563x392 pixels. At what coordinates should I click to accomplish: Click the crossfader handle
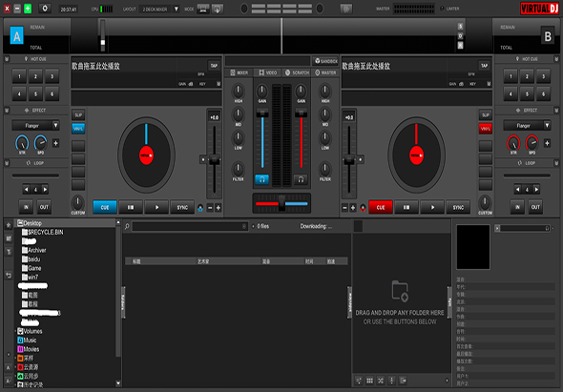click(281, 203)
